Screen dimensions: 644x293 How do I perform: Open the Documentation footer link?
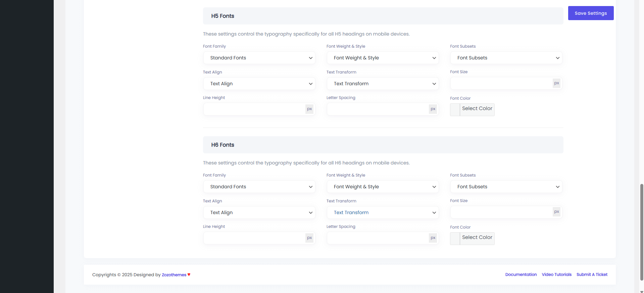click(x=521, y=275)
